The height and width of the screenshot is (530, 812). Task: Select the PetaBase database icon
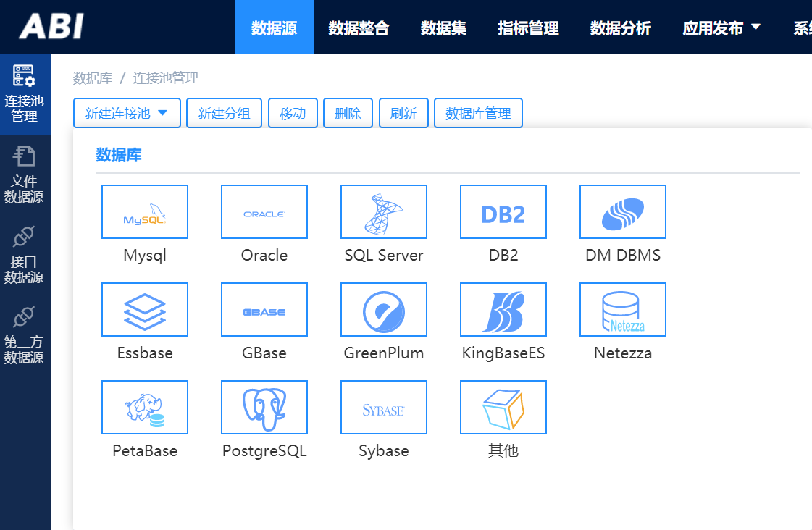(x=145, y=408)
